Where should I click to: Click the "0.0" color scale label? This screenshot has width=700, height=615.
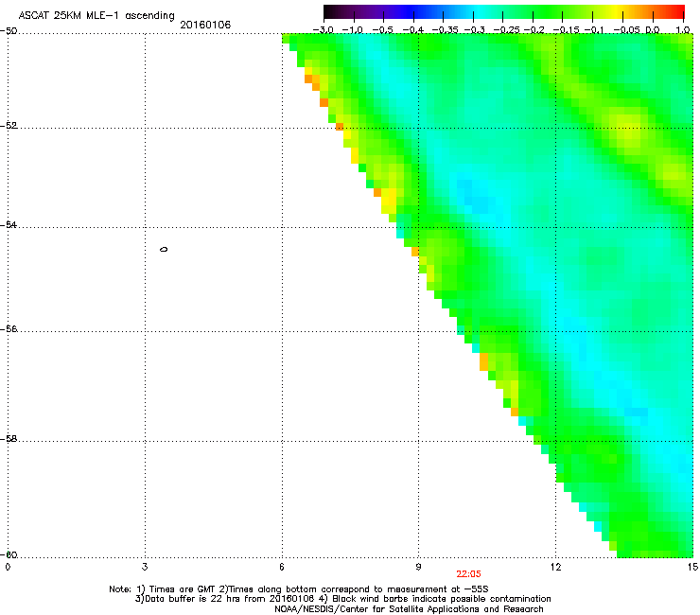click(x=653, y=30)
